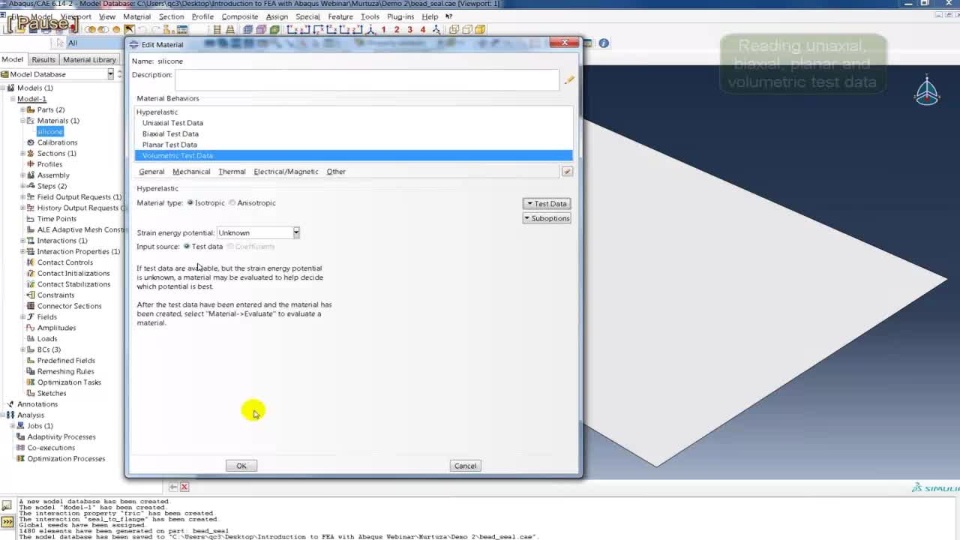This screenshot has width=960, height=540.
Task: Click Cancel in Edit Material dialog
Action: (x=465, y=466)
